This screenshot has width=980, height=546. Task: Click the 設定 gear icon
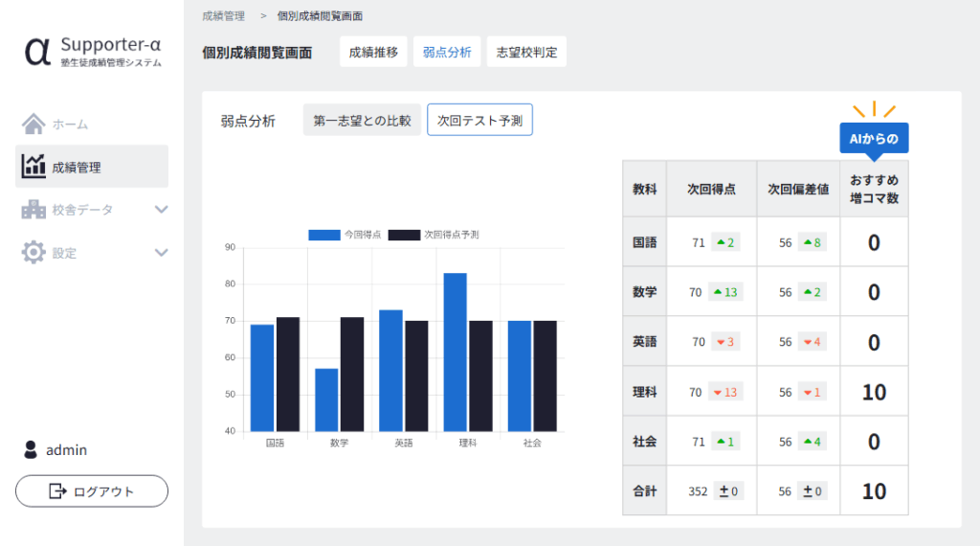click(33, 252)
